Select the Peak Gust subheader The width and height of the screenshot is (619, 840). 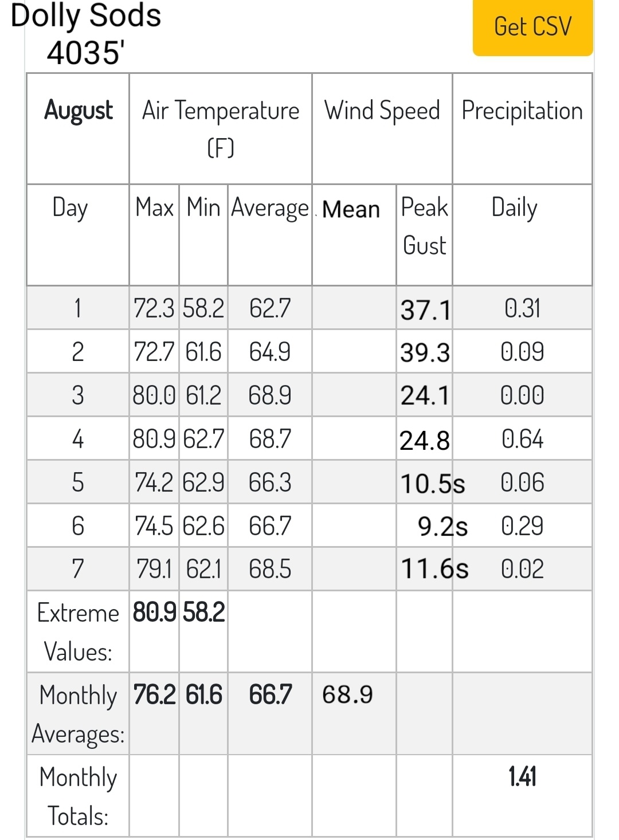[424, 226]
